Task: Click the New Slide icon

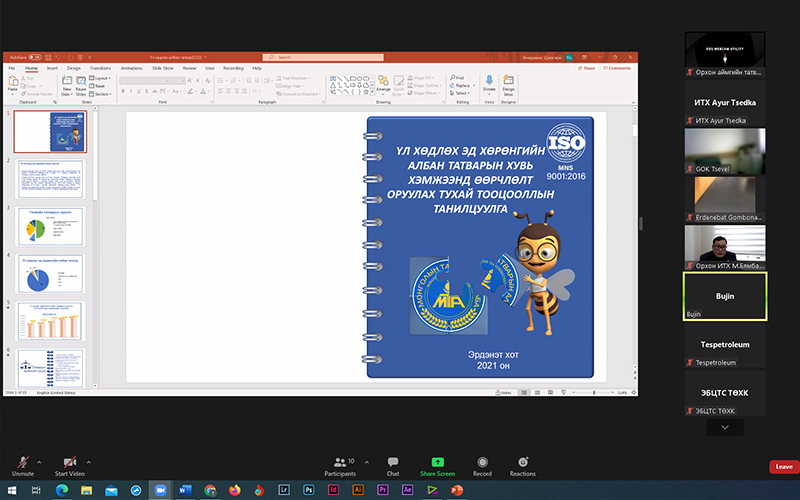Action: 67,81
